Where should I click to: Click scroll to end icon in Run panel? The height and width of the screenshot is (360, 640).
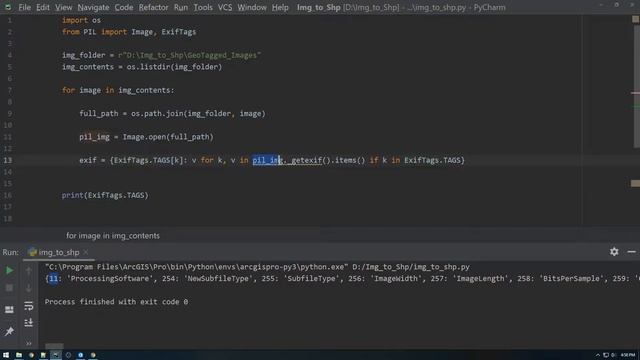(29, 323)
